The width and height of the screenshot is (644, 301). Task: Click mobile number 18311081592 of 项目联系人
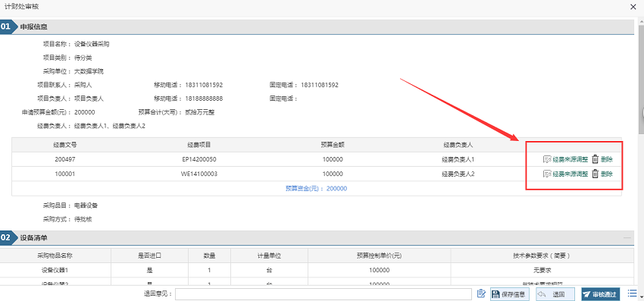(x=204, y=85)
